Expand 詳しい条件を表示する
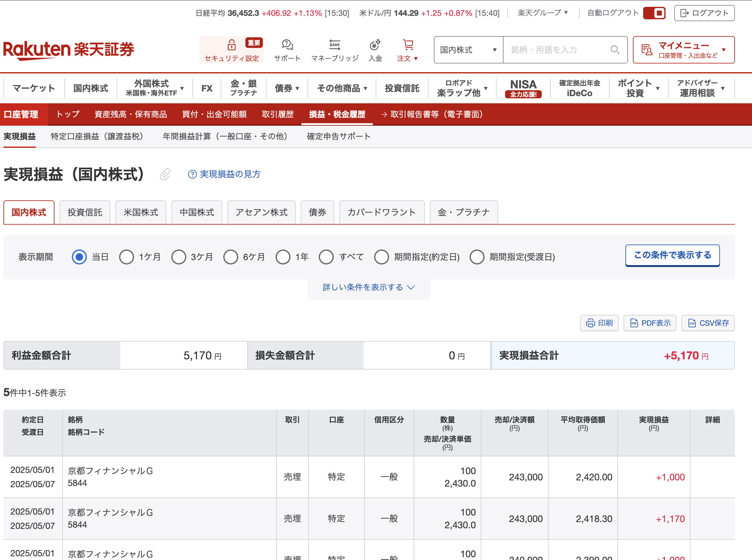This screenshot has height=560, width=752. pos(369,287)
